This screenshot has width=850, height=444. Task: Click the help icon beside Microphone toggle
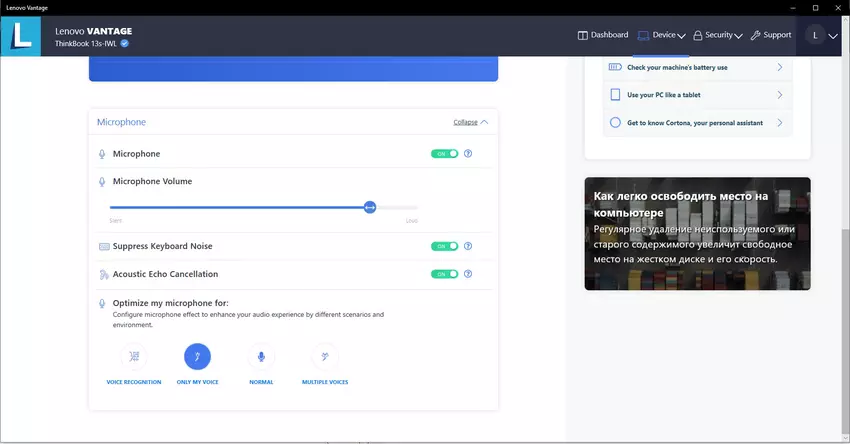click(x=468, y=154)
